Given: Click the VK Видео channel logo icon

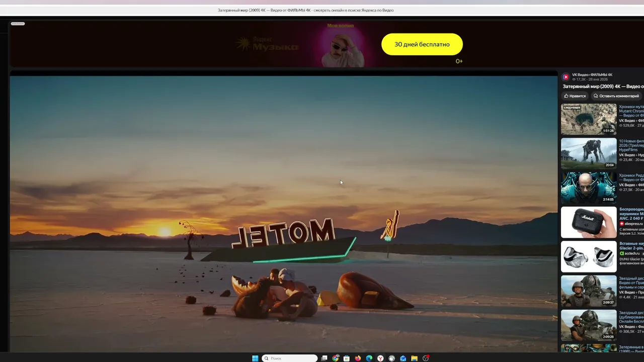Looking at the screenshot, I should 566,77.
